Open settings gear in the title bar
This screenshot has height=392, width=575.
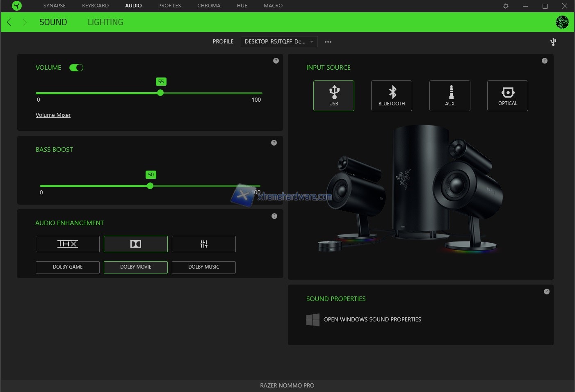506,6
